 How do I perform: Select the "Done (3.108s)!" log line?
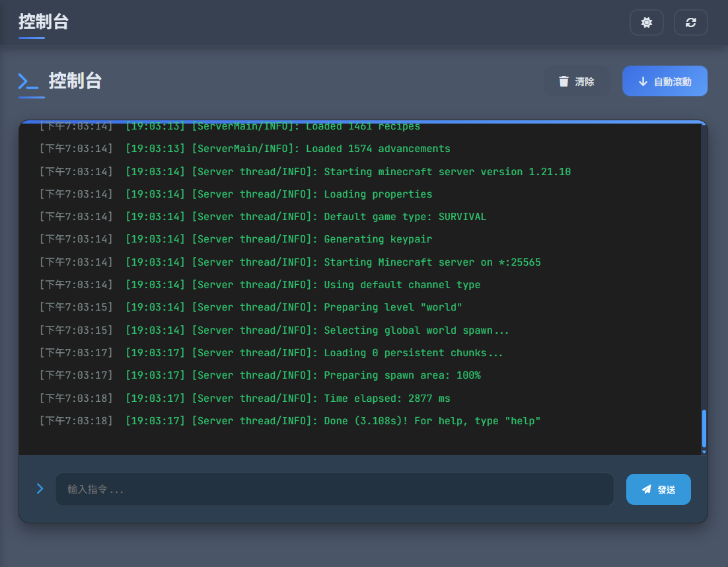click(x=333, y=421)
